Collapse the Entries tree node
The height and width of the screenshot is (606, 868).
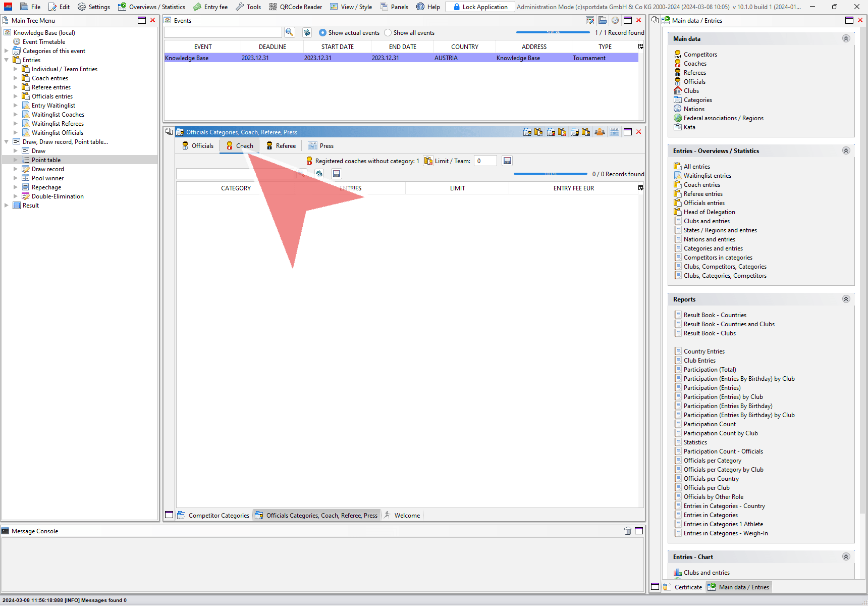point(7,60)
